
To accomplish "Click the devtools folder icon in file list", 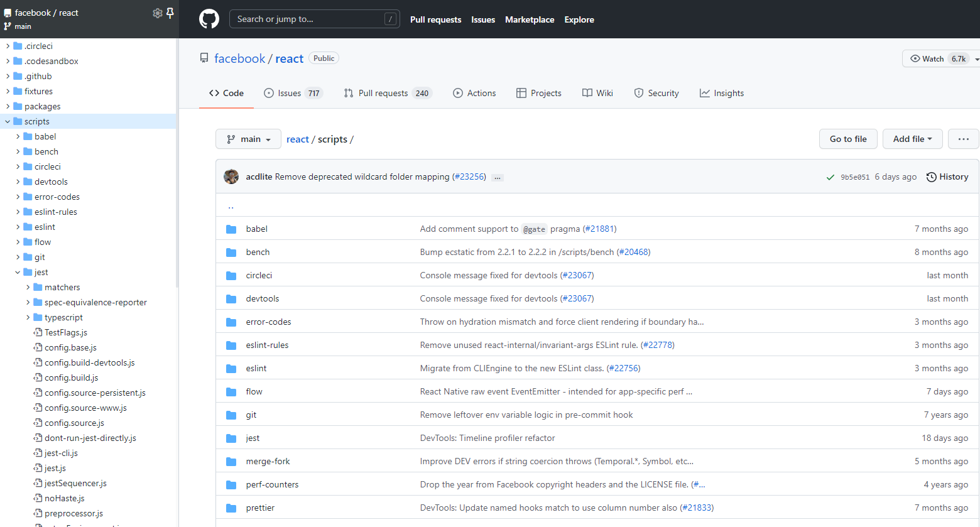I will coord(231,299).
